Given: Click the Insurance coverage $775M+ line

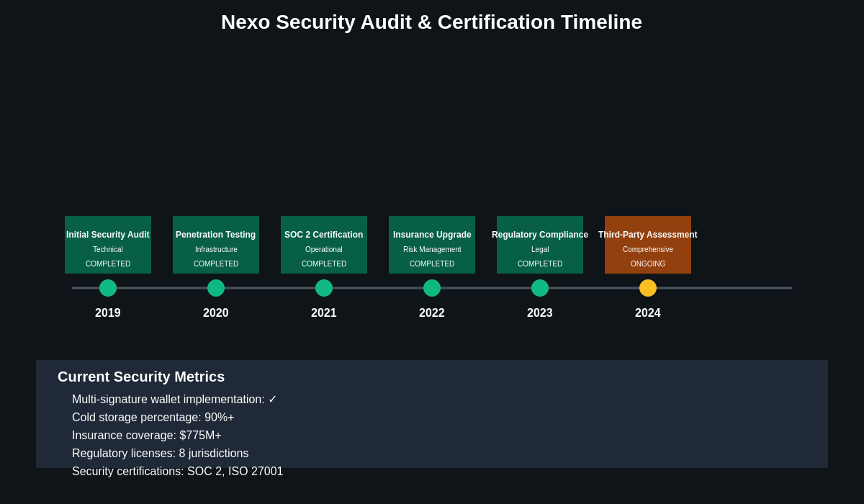Looking at the screenshot, I should [147, 436].
